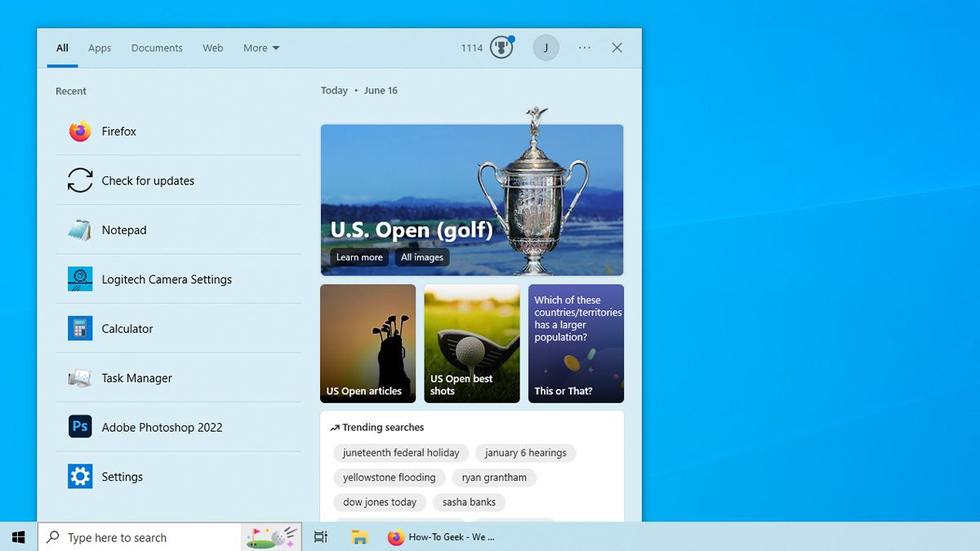Switch to the Apps tab
Screen dimensions: 980x551
point(100,48)
